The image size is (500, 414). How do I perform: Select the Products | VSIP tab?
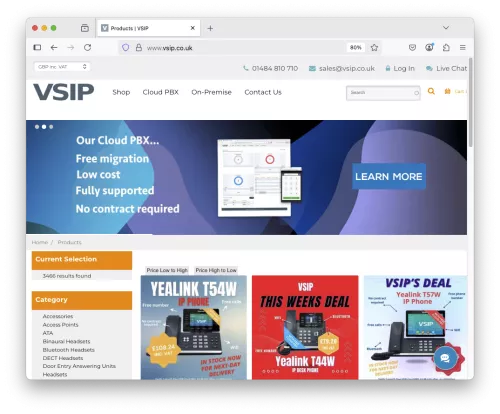tap(148, 28)
